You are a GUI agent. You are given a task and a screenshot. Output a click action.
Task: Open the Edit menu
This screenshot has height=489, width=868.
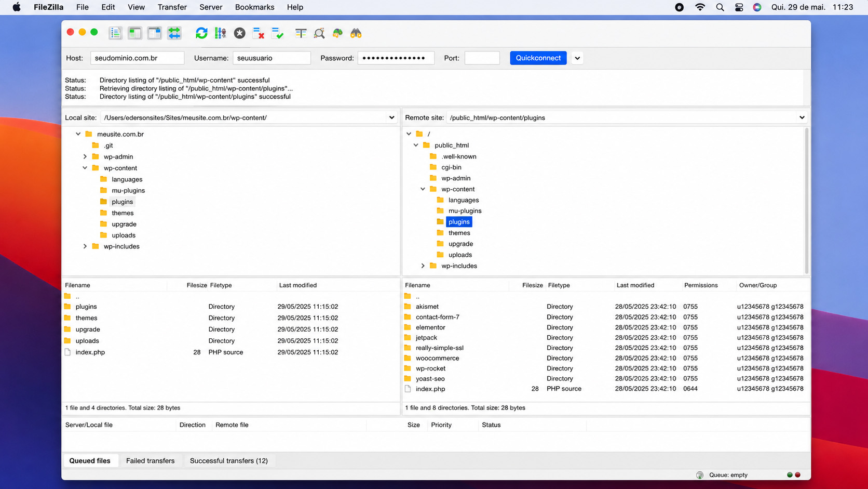click(x=108, y=7)
